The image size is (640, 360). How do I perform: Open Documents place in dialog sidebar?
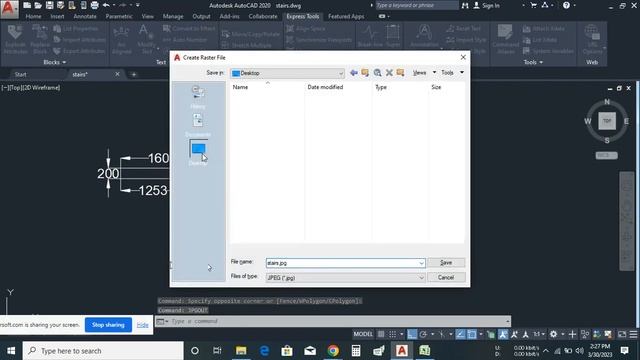click(198, 125)
